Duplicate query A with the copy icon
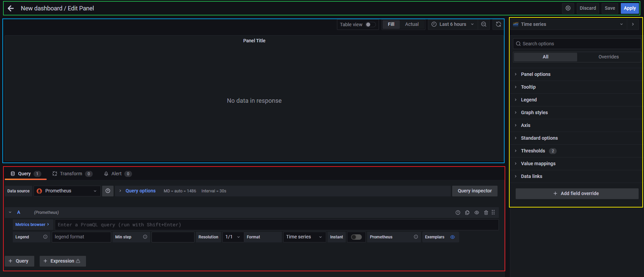The height and width of the screenshot is (277, 644). (467, 213)
